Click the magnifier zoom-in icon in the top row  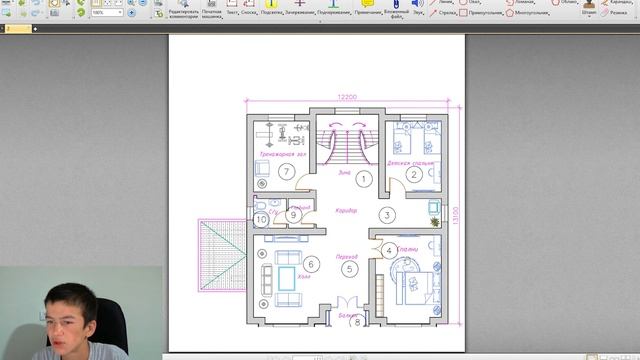pyautogui.click(x=131, y=2)
